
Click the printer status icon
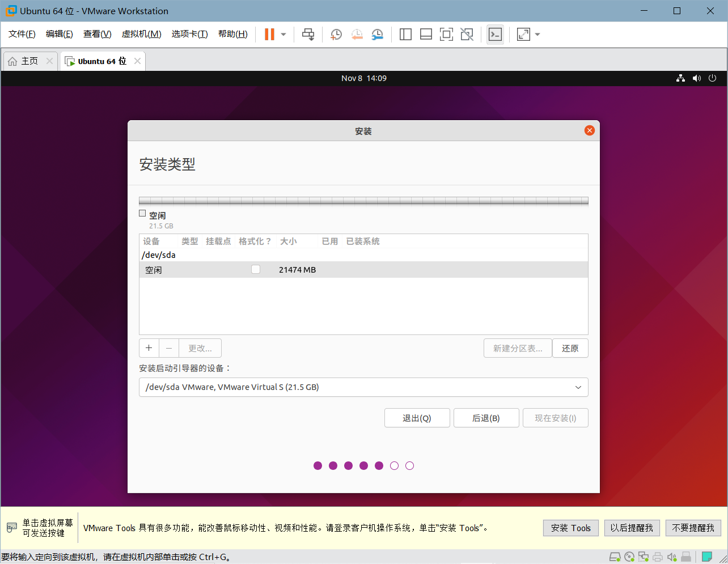coord(658,557)
